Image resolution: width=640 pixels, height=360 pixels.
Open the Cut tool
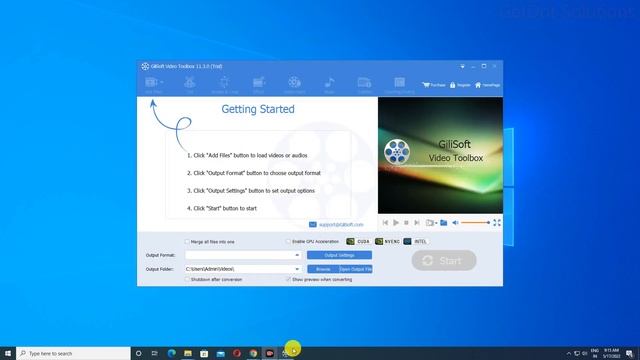click(x=190, y=83)
